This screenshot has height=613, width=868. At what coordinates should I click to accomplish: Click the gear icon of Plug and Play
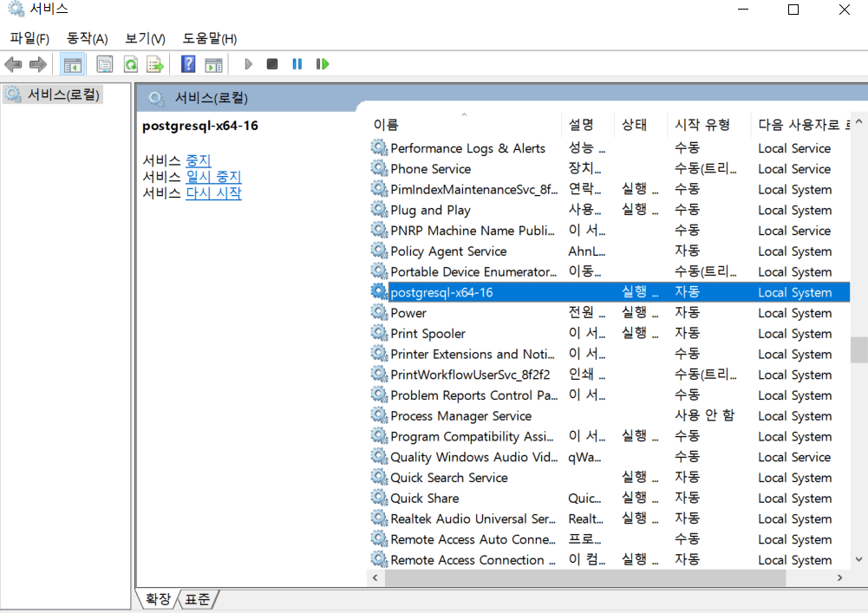pos(379,210)
